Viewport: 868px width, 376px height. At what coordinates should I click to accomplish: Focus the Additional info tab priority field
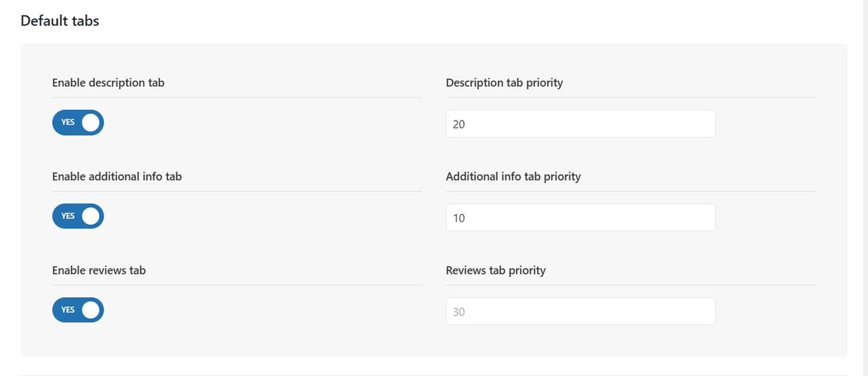(580, 217)
